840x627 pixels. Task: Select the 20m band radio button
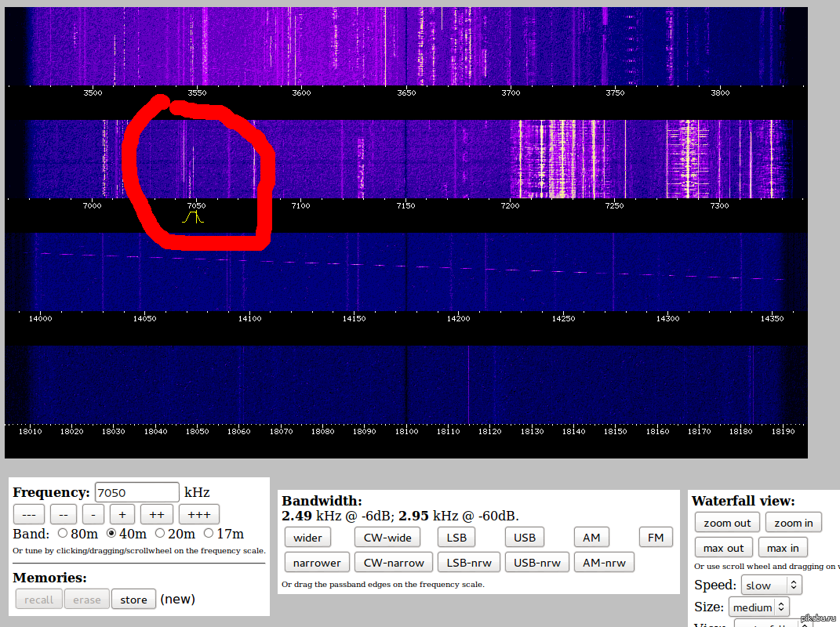point(160,534)
